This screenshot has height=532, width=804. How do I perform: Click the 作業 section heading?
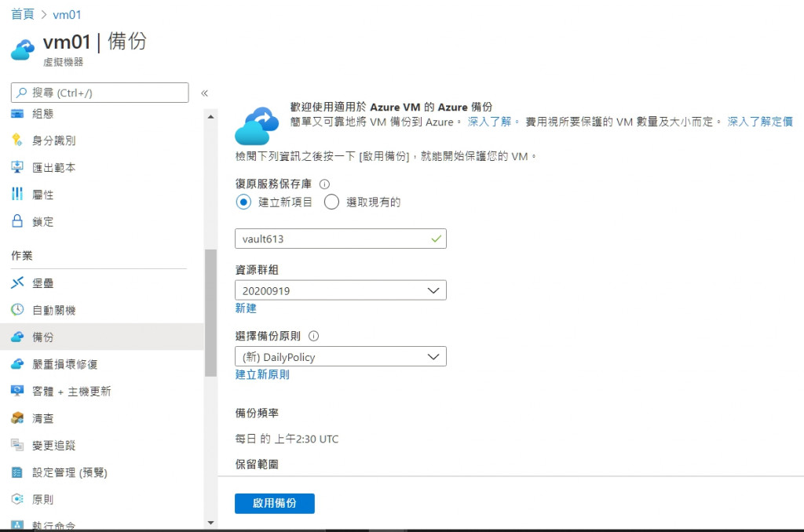(21, 255)
